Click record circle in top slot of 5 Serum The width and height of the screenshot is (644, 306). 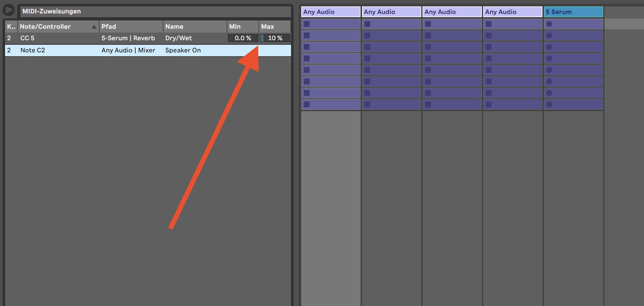pyautogui.click(x=549, y=24)
